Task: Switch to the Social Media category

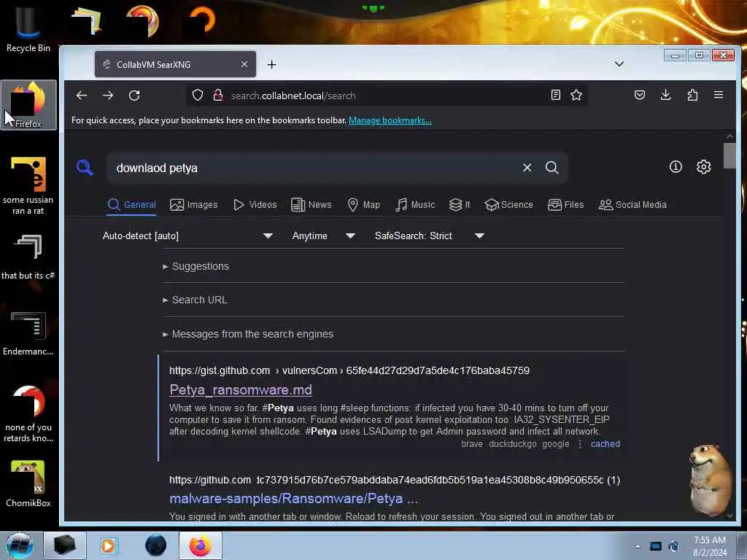Action: pos(632,205)
